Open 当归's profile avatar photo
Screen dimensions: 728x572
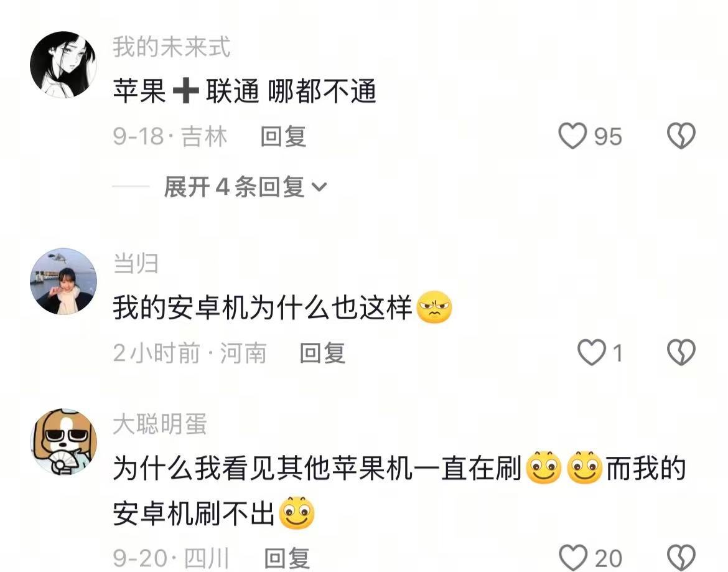pos(63,281)
